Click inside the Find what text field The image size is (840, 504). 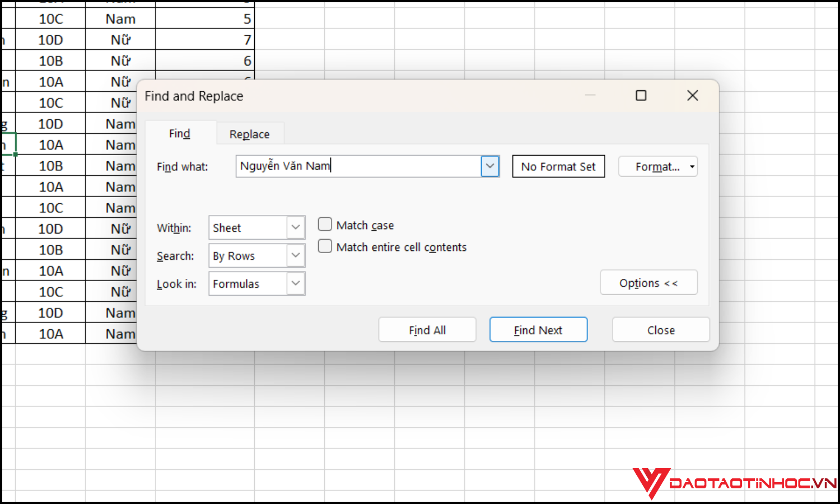point(358,166)
